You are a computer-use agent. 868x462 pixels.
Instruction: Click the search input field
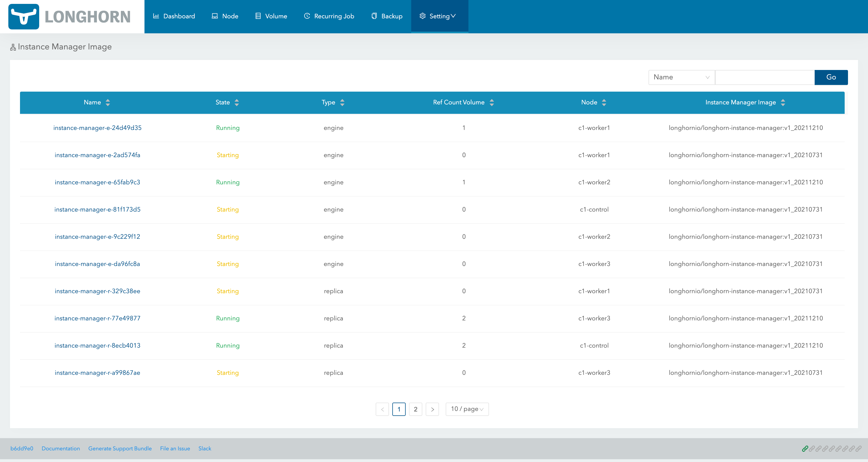tap(764, 77)
